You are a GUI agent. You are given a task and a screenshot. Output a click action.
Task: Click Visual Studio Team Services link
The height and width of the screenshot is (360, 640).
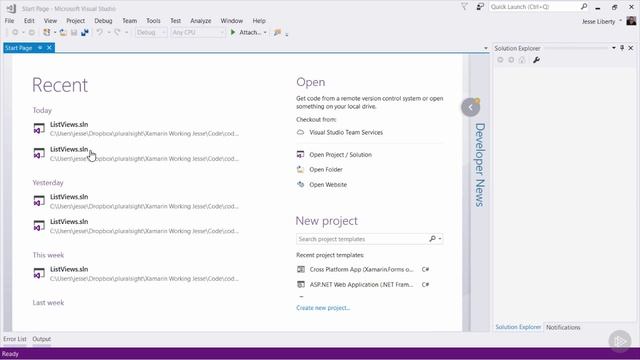pos(346,132)
